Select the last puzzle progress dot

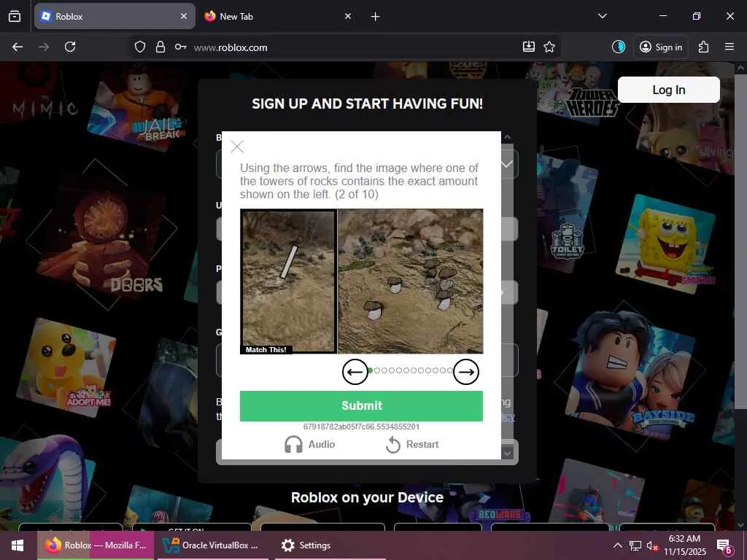tap(449, 370)
